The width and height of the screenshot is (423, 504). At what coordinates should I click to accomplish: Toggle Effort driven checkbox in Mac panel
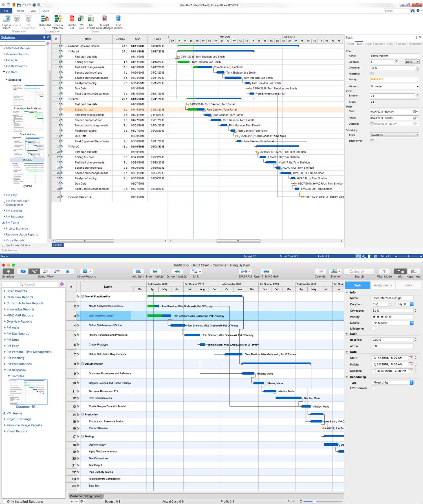point(373,388)
